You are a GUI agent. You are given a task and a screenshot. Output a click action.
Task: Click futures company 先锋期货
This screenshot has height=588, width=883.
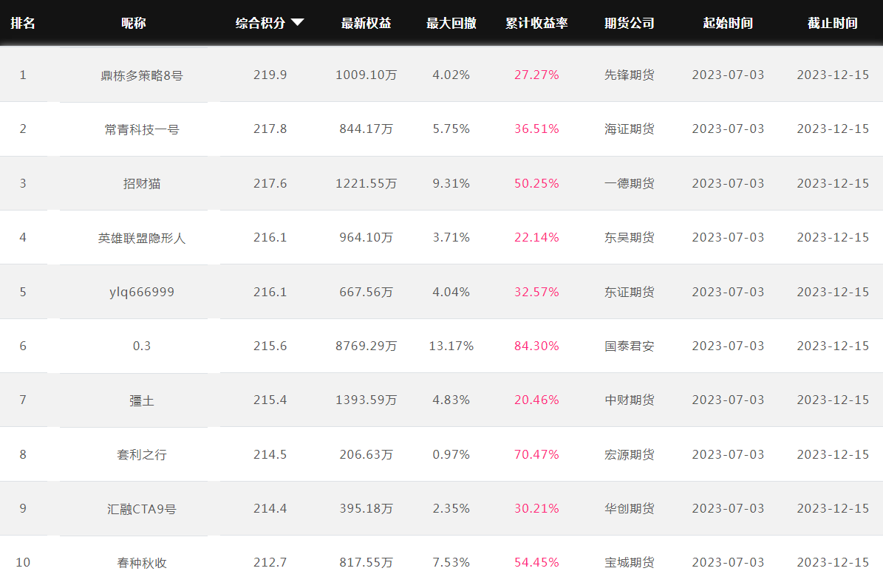coord(629,75)
